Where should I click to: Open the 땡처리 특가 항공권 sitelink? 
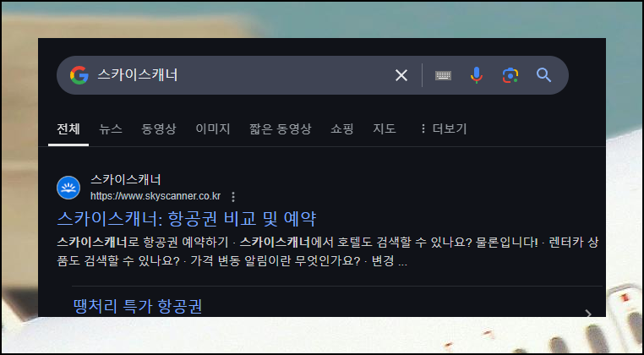[138, 307]
